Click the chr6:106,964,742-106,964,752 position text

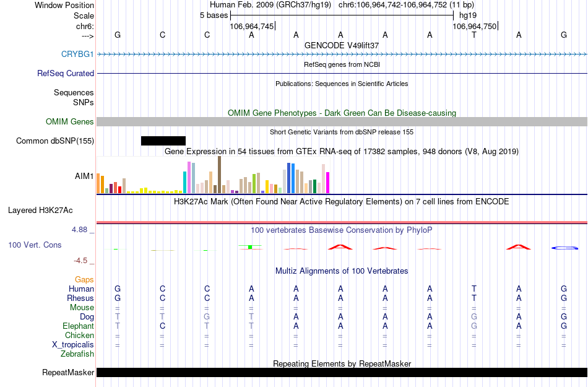[x=406, y=5]
